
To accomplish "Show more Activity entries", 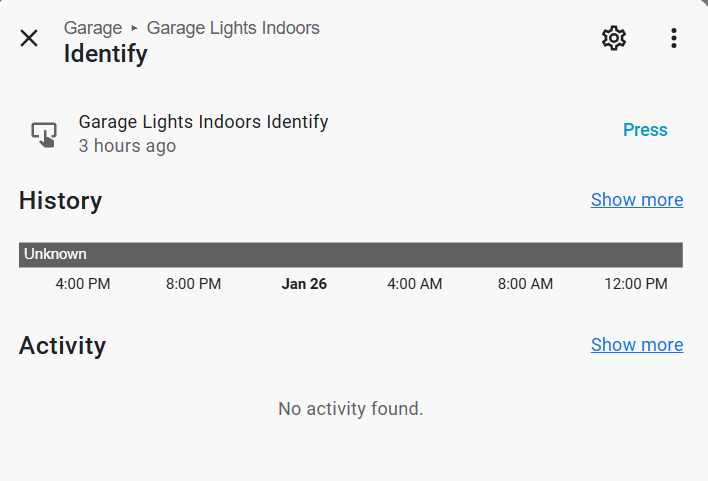I will 637,345.
